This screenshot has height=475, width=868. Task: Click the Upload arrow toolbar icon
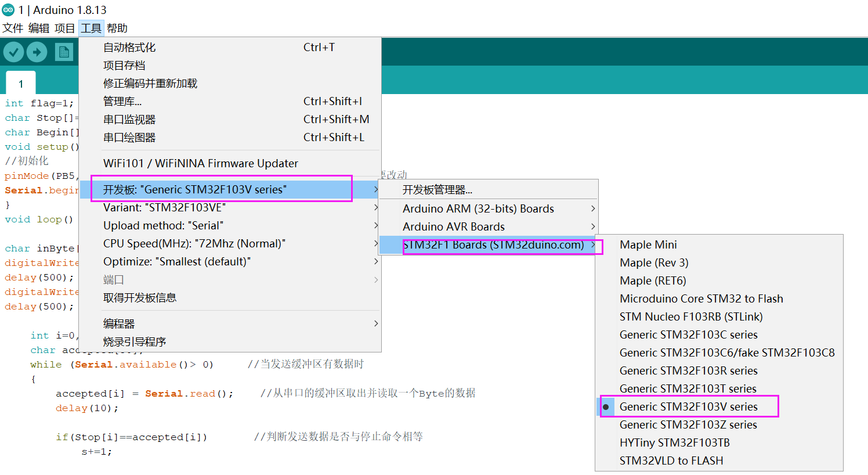pos(37,52)
